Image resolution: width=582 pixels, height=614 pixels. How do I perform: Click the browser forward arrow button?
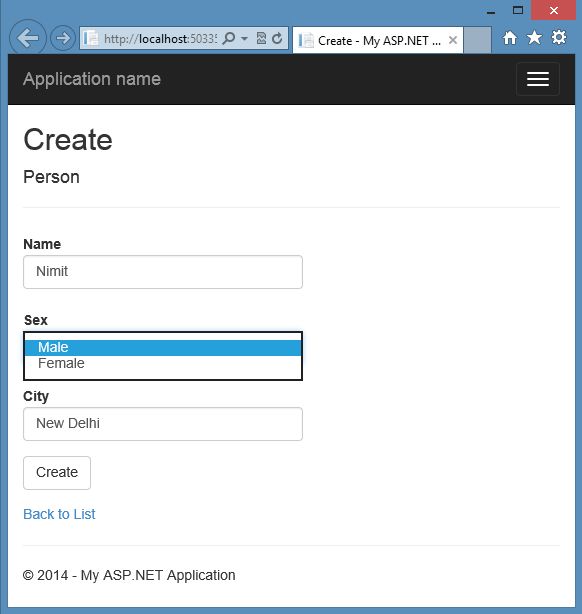pos(63,38)
